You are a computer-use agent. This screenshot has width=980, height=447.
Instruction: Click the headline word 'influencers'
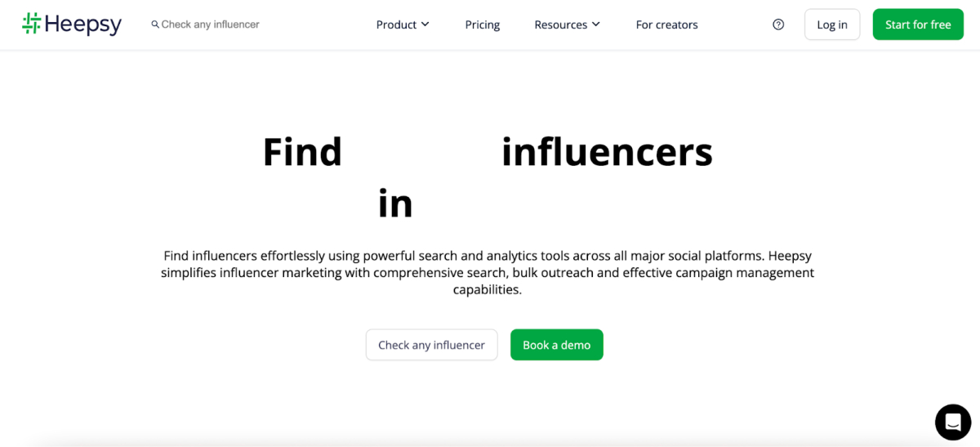(x=607, y=152)
